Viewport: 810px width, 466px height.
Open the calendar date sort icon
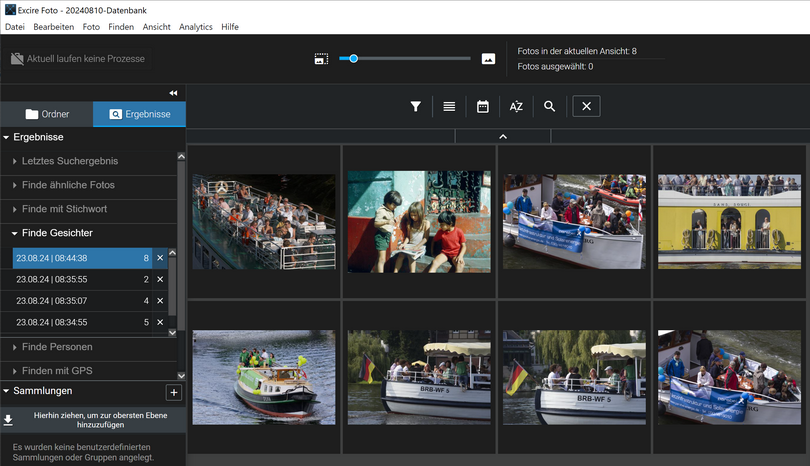483,106
